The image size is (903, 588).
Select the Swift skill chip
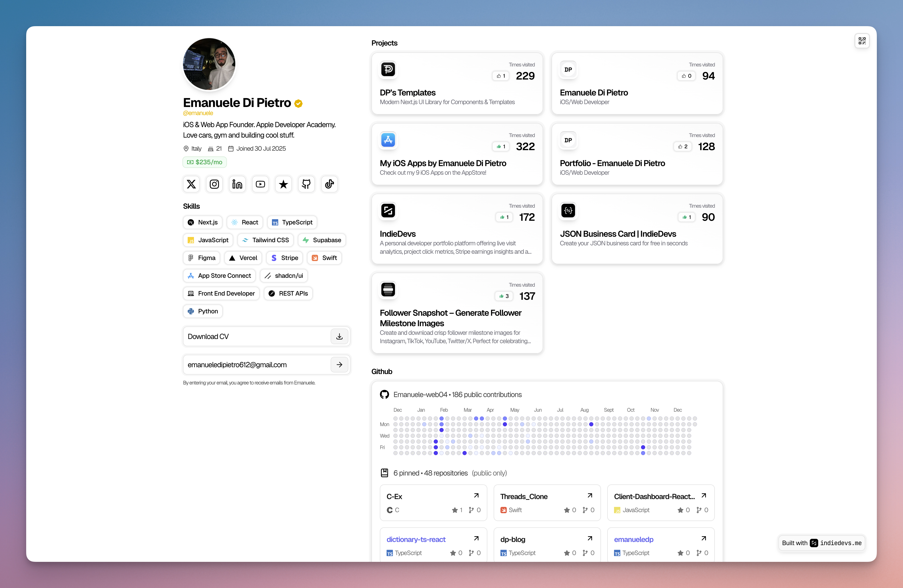point(324,258)
